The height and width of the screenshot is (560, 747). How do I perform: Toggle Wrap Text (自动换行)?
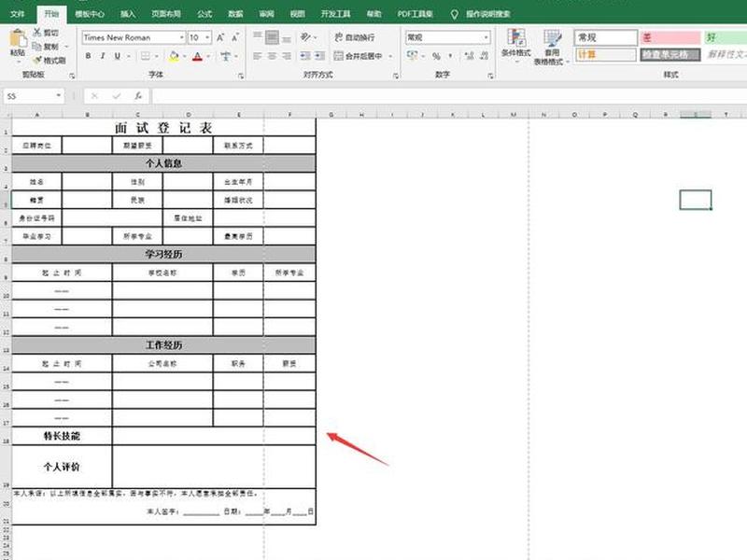click(354, 37)
